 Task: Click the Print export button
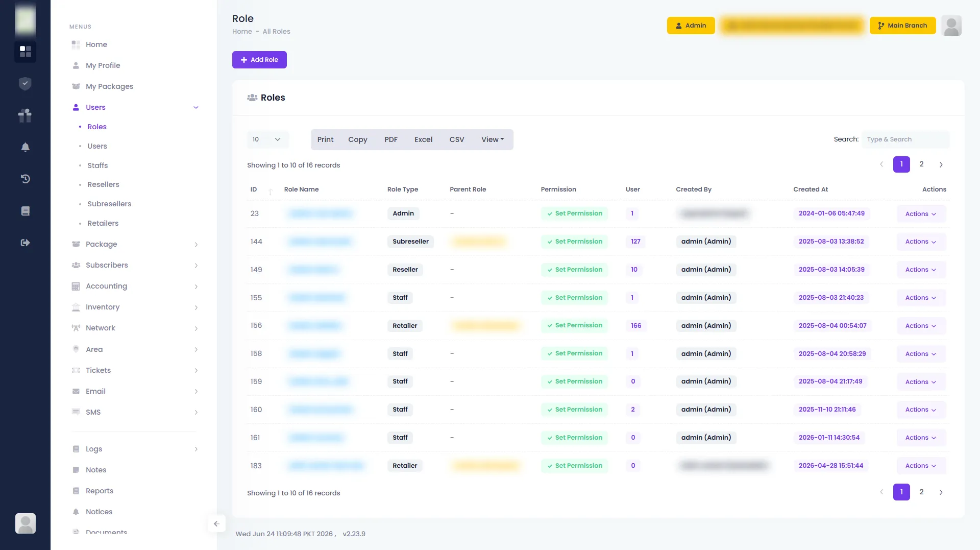pos(325,139)
